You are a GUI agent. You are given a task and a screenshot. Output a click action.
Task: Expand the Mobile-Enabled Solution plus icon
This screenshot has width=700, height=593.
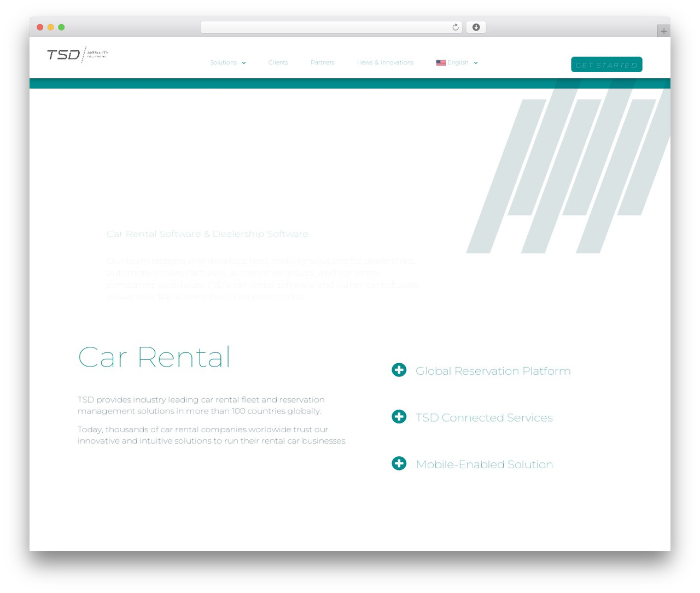[x=399, y=463]
